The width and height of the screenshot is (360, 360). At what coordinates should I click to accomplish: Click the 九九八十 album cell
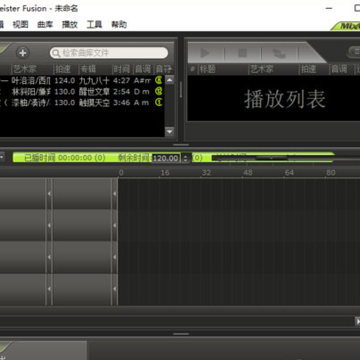pyautogui.click(x=94, y=80)
